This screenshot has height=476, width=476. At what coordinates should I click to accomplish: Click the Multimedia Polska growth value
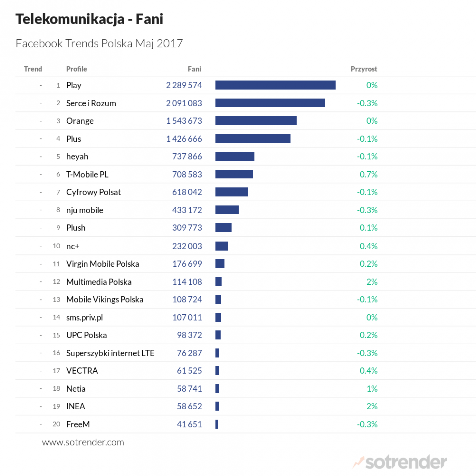(372, 282)
